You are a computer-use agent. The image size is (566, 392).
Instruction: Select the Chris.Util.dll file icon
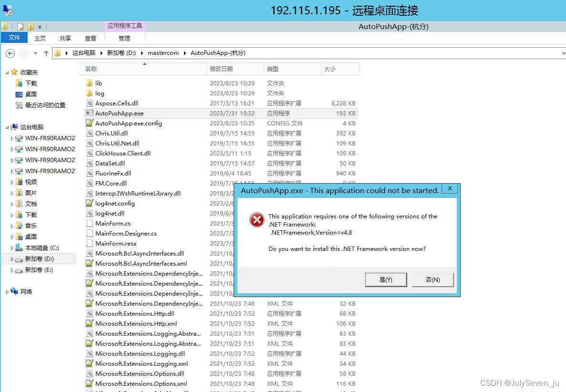tap(90, 133)
